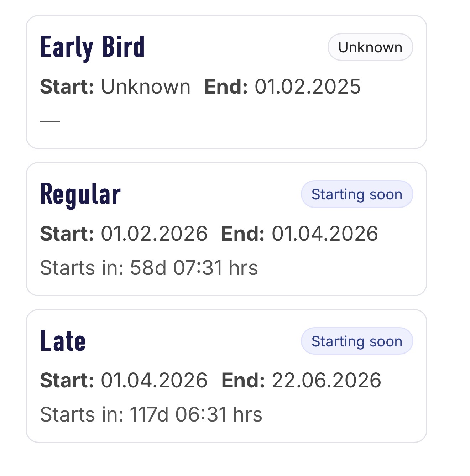Select the Late end date 22.06.2026
Image resolution: width=470 pixels, height=476 pixels.
coord(327,381)
